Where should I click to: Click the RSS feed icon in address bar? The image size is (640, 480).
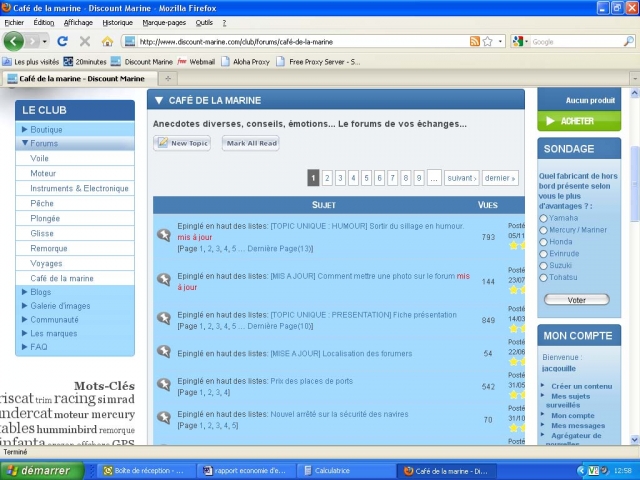point(475,41)
